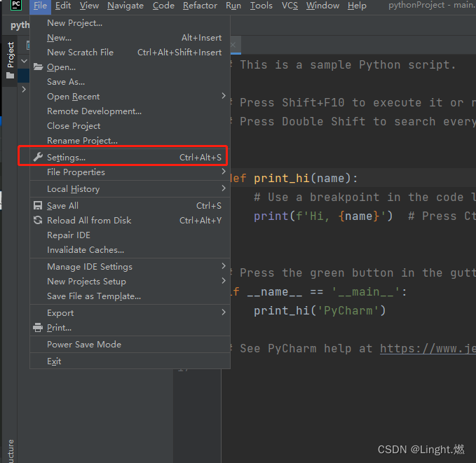476x463 pixels.
Task: Collapse the expanded project tree node
Action: click(24, 61)
